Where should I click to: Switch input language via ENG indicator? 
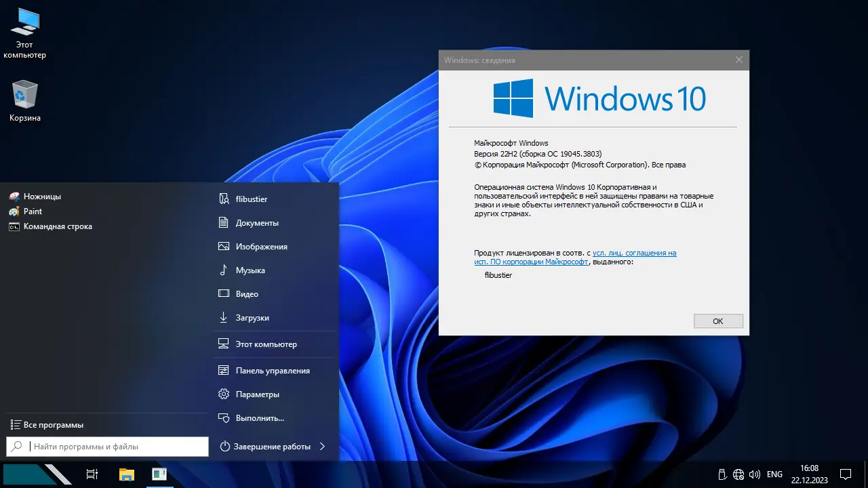click(x=774, y=474)
